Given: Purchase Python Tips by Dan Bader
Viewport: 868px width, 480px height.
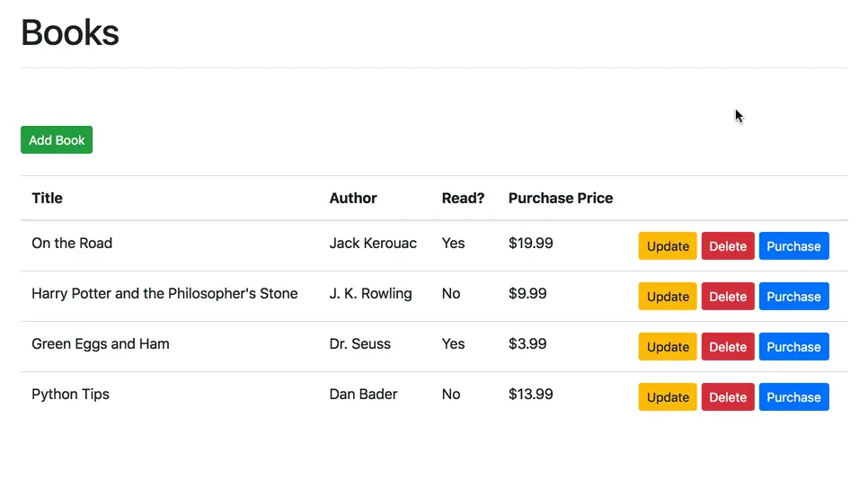Looking at the screenshot, I should (793, 397).
